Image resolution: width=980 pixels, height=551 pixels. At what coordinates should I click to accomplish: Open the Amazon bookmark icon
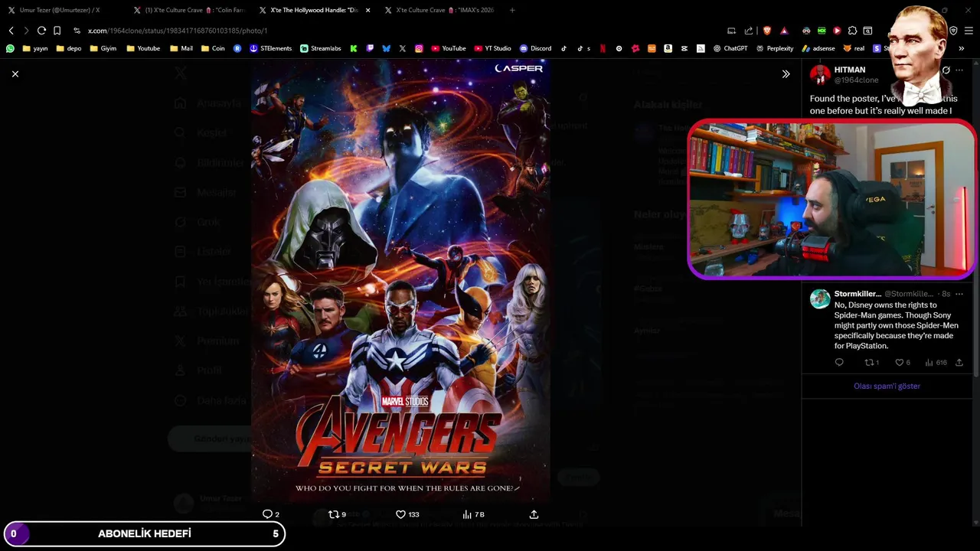pyautogui.click(x=668, y=48)
